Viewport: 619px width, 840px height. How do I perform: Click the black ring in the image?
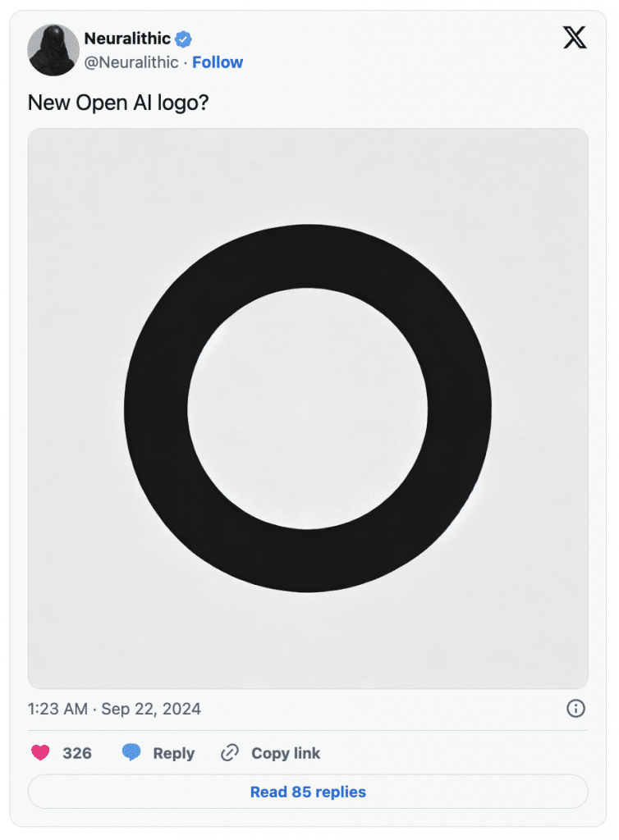(156, 408)
